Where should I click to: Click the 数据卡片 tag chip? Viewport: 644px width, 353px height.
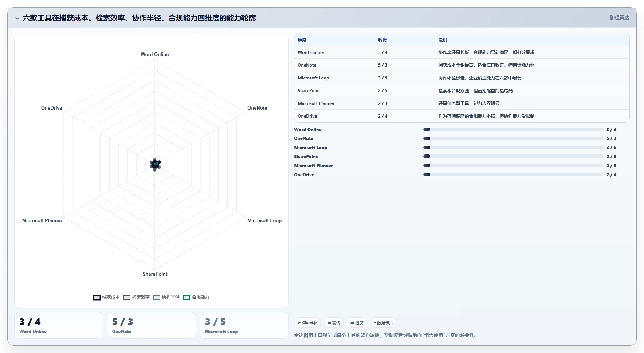click(x=383, y=323)
